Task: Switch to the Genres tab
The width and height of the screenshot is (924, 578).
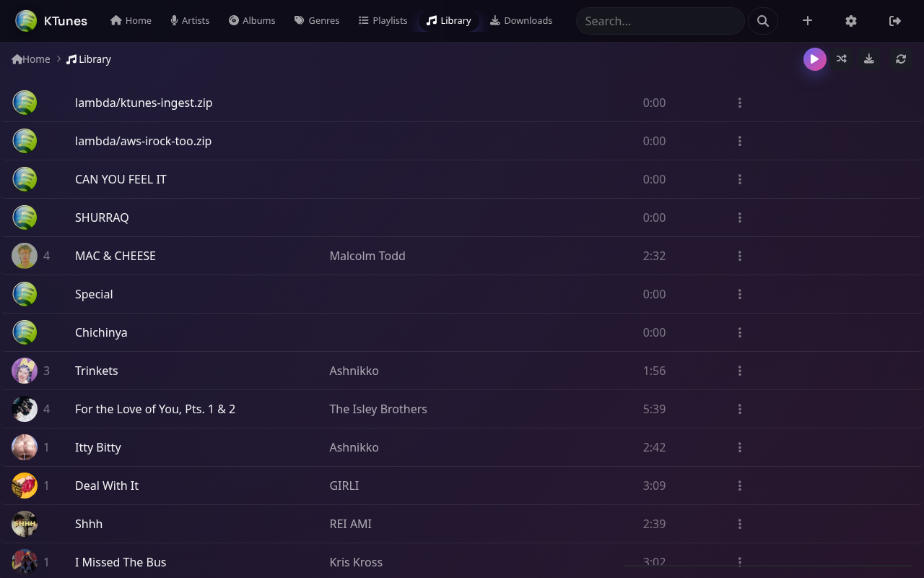Action: [x=317, y=20]
